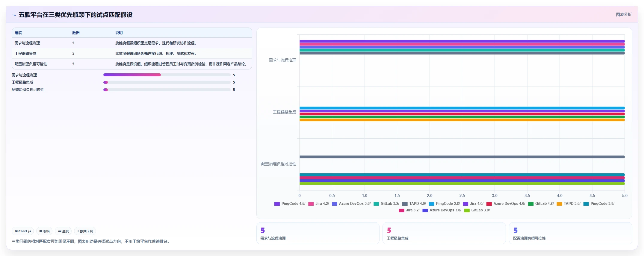This screenshot has height=256, width=644.
Task: Click the lime green GitLab bar in bottom group
Action: pos(462,184)
